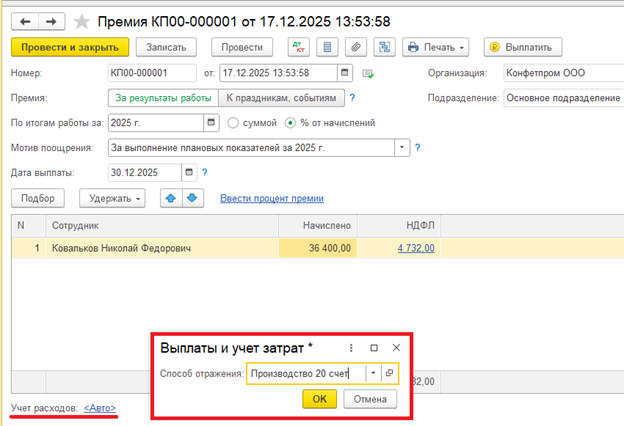Confirm dialog with OK

[320, 399]
